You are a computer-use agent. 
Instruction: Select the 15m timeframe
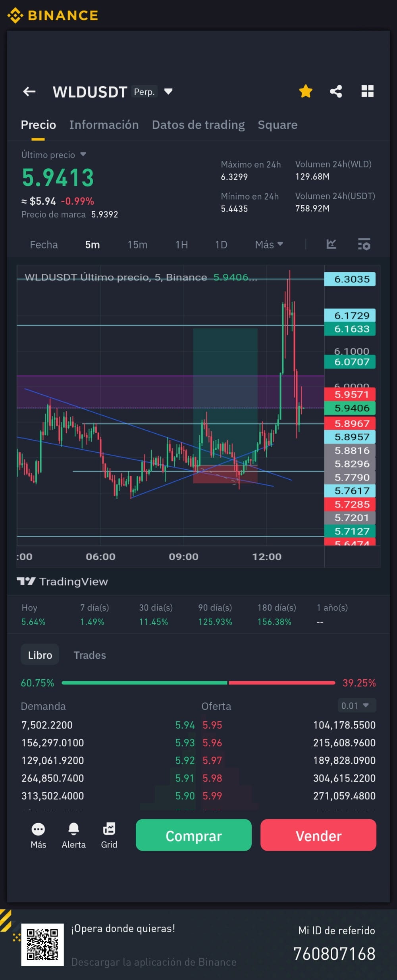tap(137, 244)
